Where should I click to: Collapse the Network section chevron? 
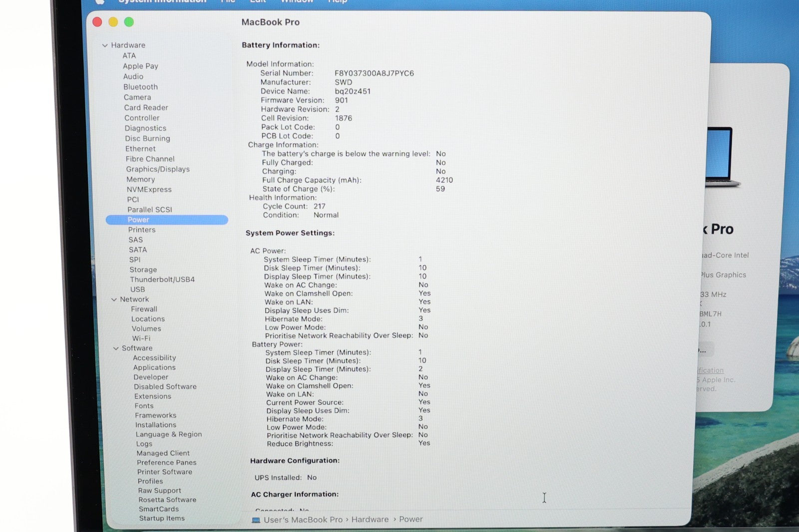[114, 299]
